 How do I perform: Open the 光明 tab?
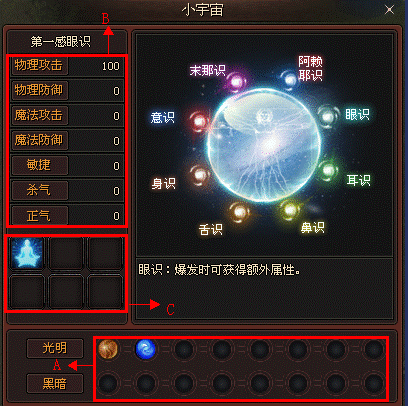point(55,348)
